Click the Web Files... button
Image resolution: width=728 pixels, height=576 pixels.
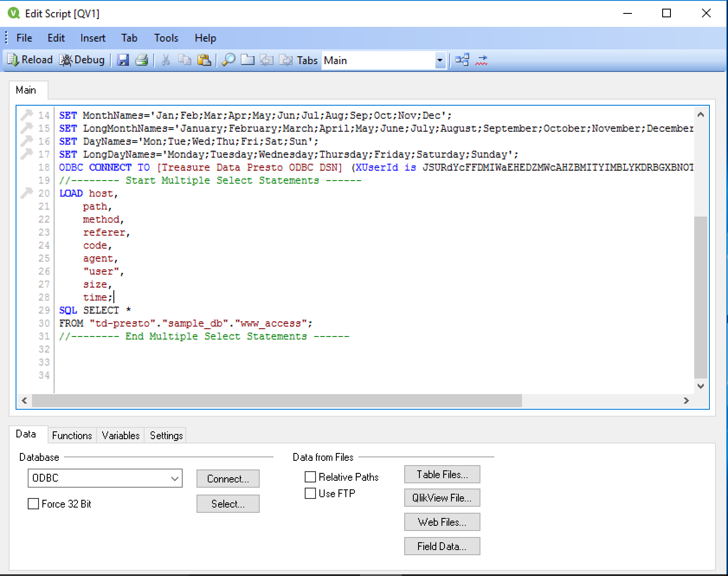[442, 522]
